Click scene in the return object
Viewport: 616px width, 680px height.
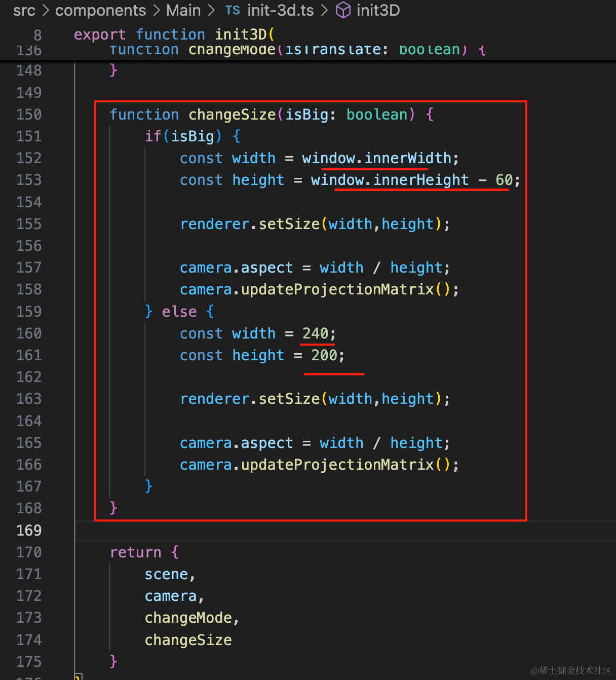pyautogui.click(x=166, y=574)
